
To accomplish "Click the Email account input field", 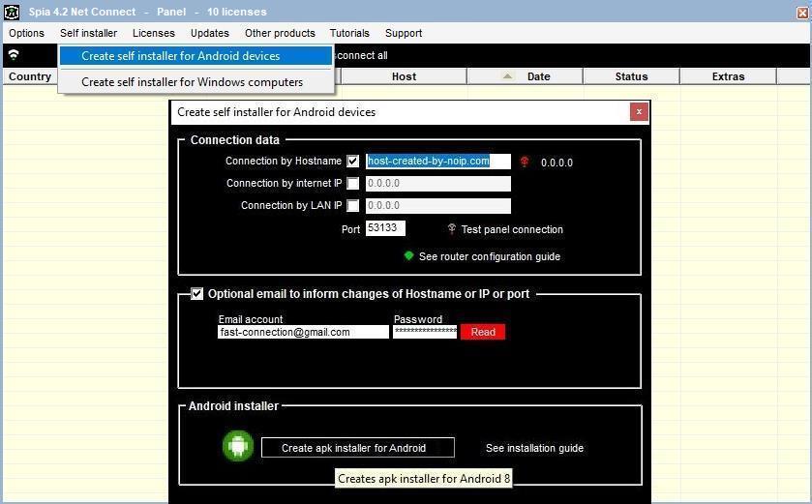I will 303,332.
